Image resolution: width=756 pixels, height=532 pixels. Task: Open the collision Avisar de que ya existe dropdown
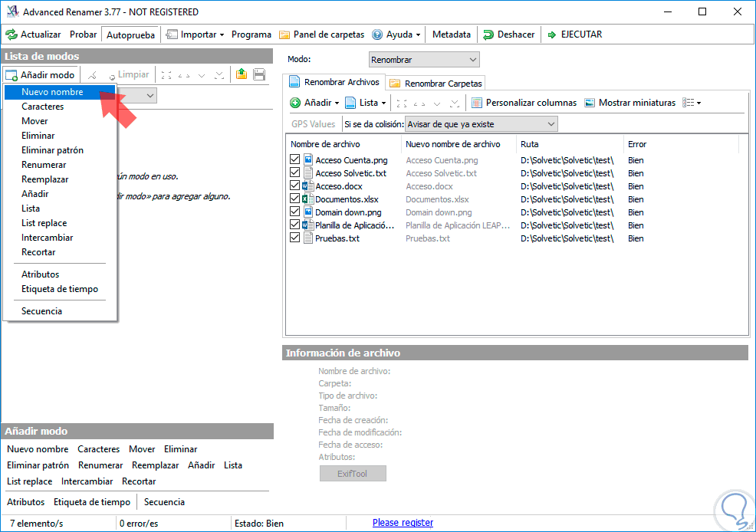tap(482, 124)
